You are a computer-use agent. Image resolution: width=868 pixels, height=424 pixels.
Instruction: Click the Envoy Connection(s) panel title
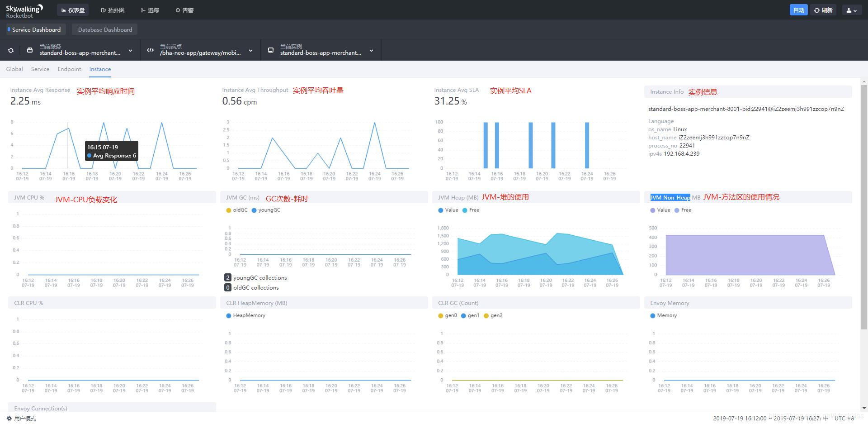pos(41,408)
